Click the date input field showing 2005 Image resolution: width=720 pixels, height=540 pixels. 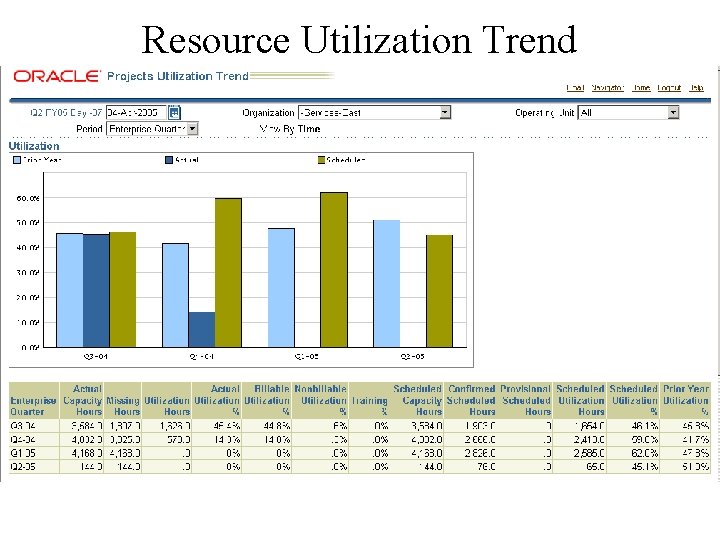pyautogui.click(x=136, y=112)
